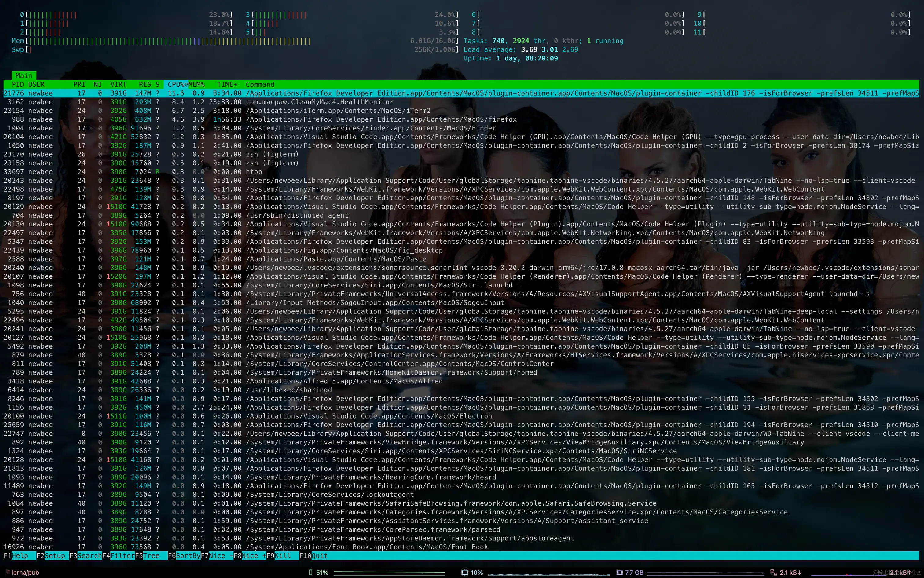This screenshot has width=924, height=578.
Task: Click the memory icon showing 7.7 GB
Action: coord(619,572)
